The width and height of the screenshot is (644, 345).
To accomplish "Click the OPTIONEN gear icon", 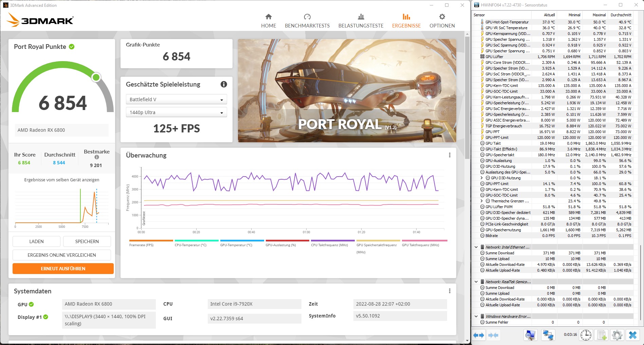I will point(442,17).
